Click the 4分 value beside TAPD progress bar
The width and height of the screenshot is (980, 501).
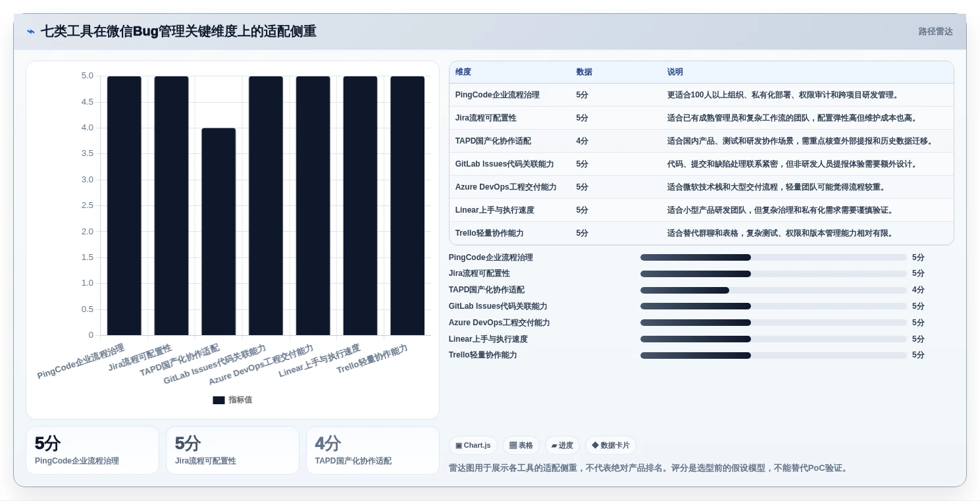918,290
